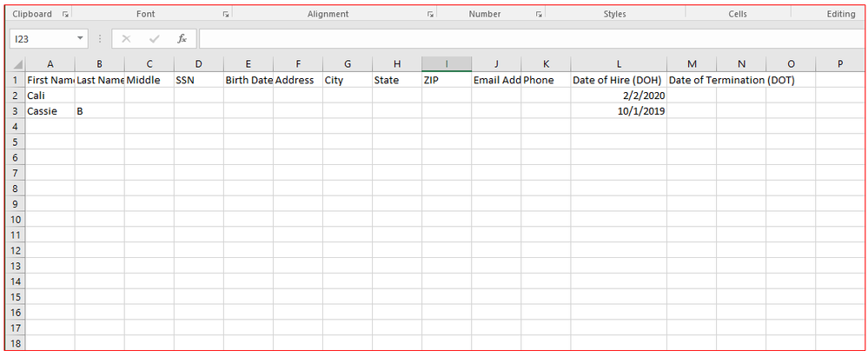This screenshot has width=868, height=357.
Task: Click the City header cell
Action: [x=348, y=80]
